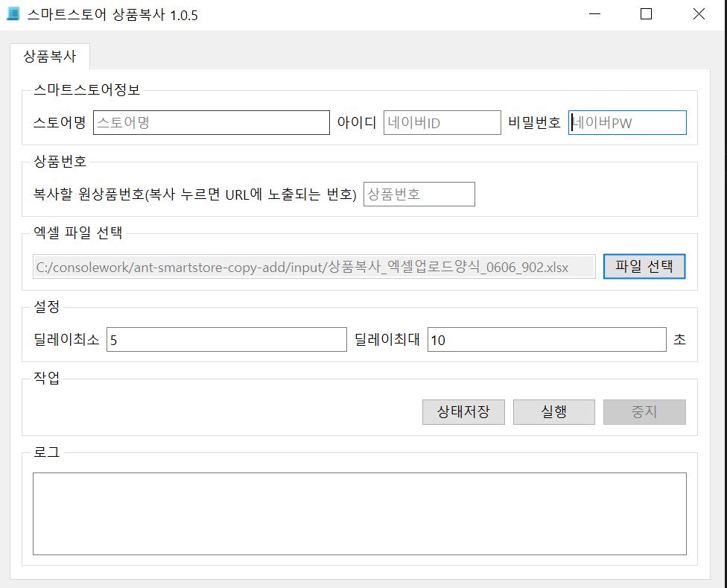Switch to the 상품복사 tab

(50, 57)
